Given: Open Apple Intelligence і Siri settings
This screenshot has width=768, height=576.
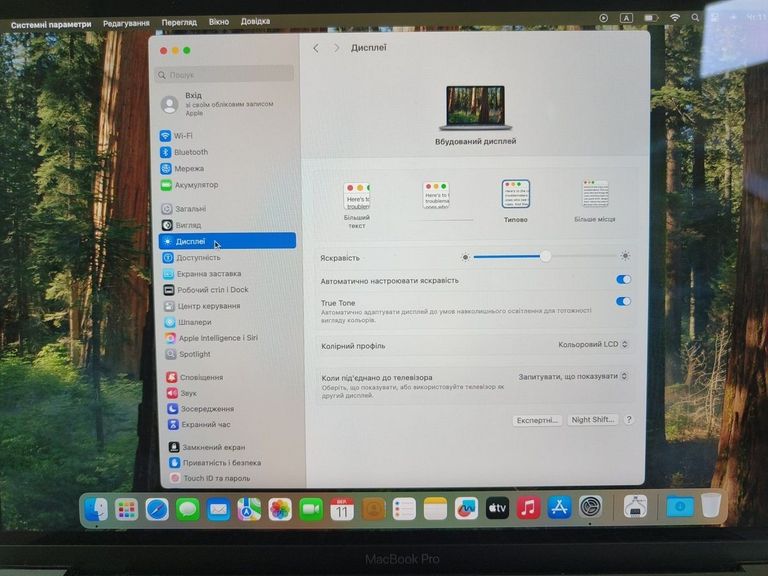Looking at the screenshot, I should [211, 338].
